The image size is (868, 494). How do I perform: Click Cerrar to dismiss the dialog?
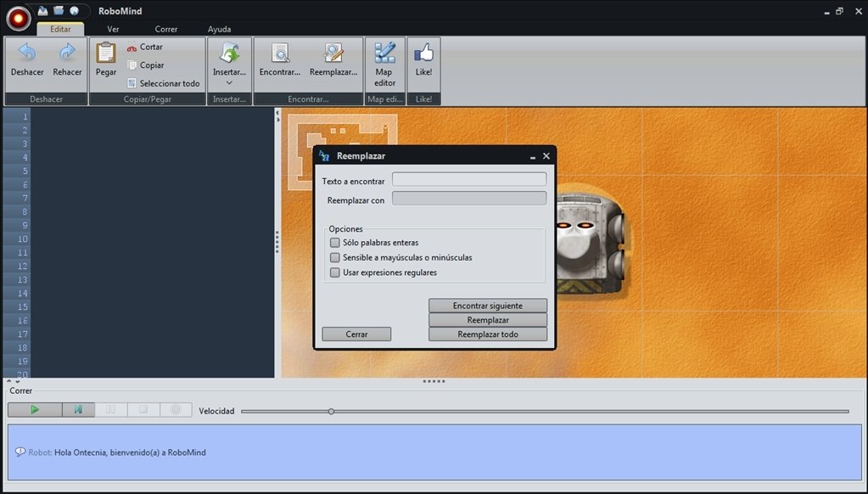[x=356, y=334]
